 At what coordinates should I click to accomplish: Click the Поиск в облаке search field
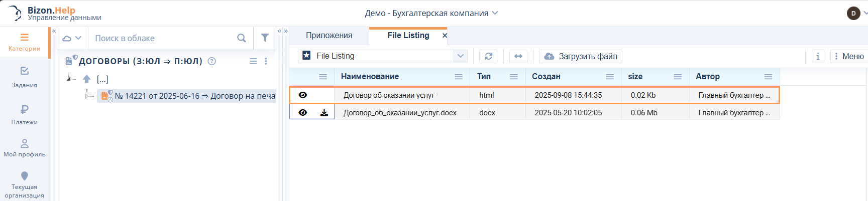pos(161,38)
